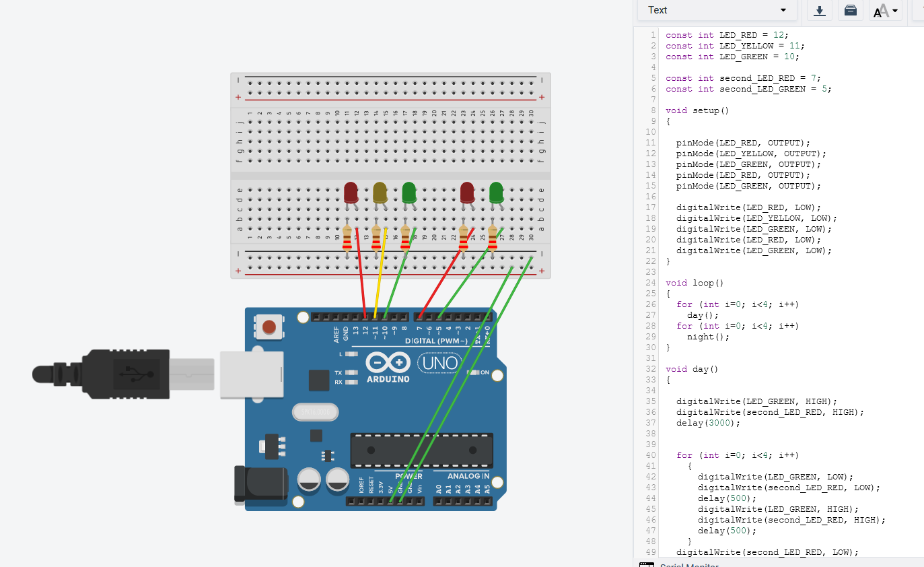
Task: Click the Arduino pin 13 header
Action: coord(355,316)
